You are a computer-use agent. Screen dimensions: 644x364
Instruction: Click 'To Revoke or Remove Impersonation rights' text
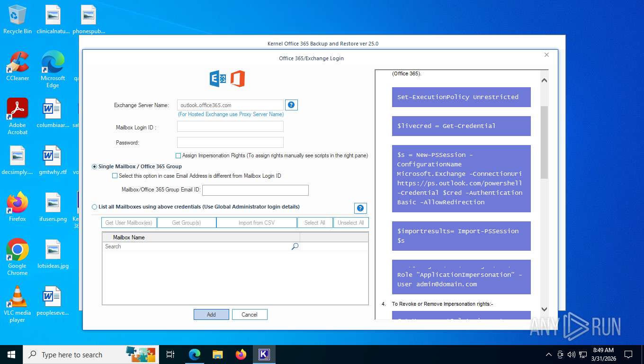442,304
